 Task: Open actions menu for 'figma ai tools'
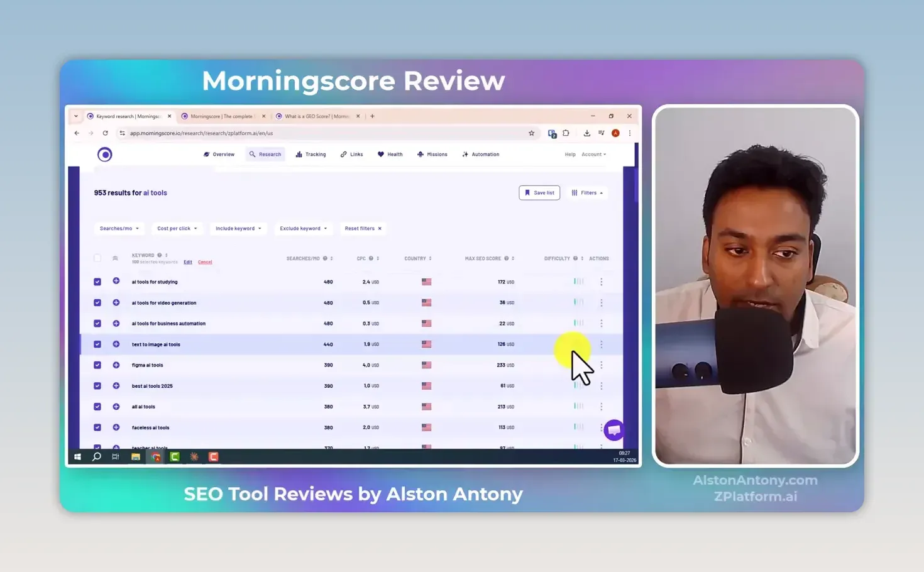(602, 365)
